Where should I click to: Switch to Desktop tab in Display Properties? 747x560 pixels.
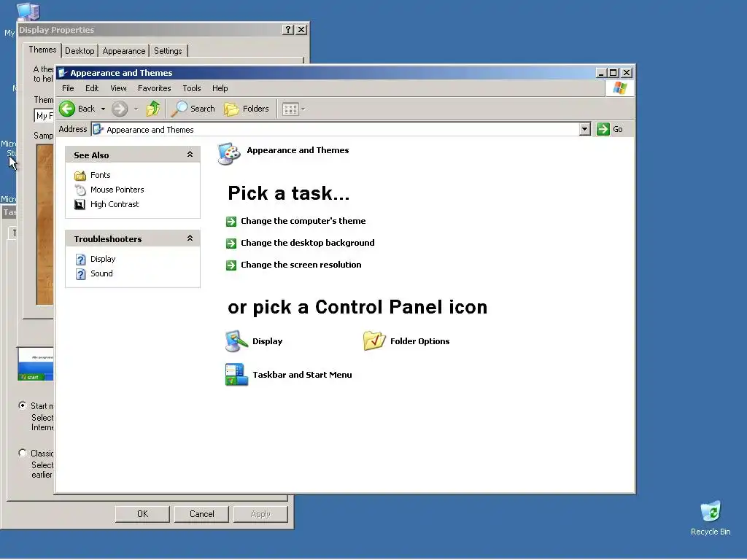point(80,51)
